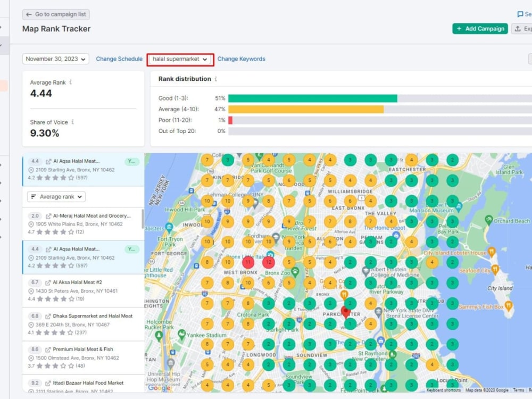This screenshot has height=399, width=532.
Task: Click the 4.4 average rank badge in top card
Action: tap(35, 162)
